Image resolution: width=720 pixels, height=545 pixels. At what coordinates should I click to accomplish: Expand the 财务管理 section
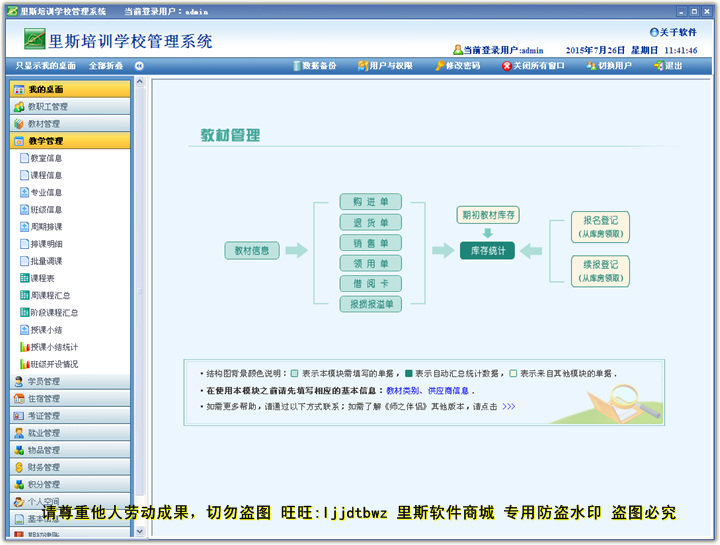click(x=70, y=467)
